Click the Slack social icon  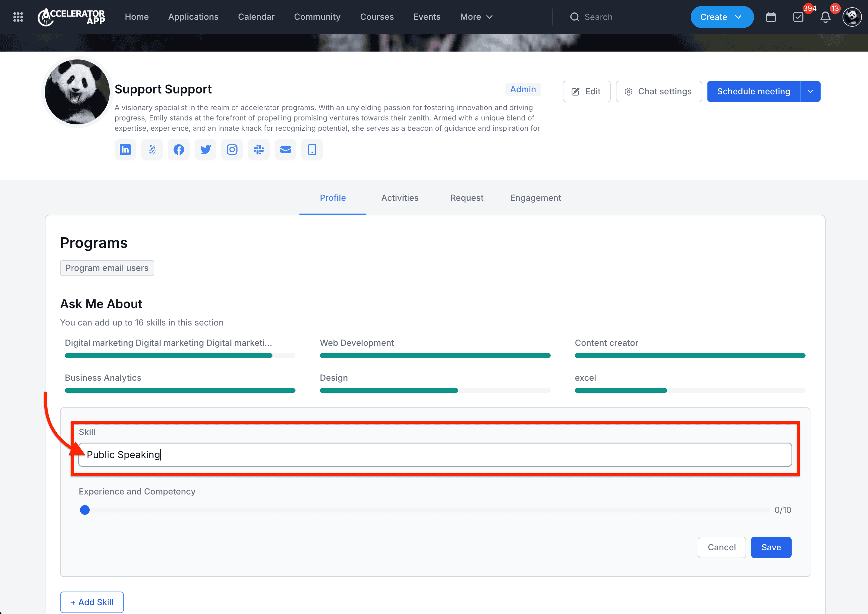coord(259,150)
